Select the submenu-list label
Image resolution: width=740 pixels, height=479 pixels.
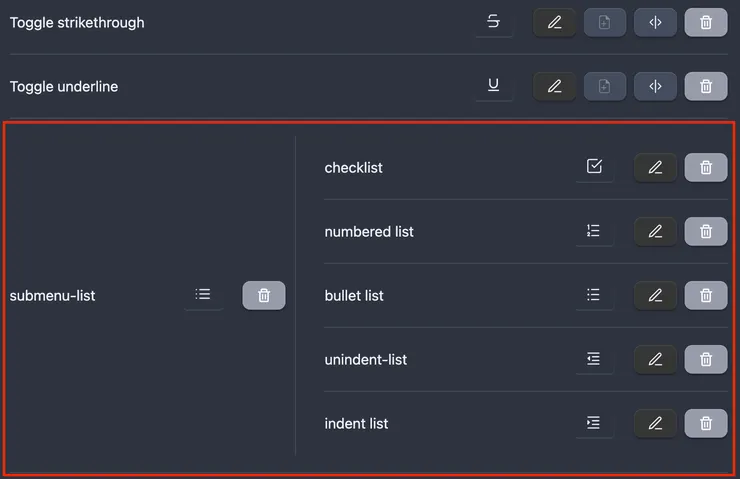[52, 295]
